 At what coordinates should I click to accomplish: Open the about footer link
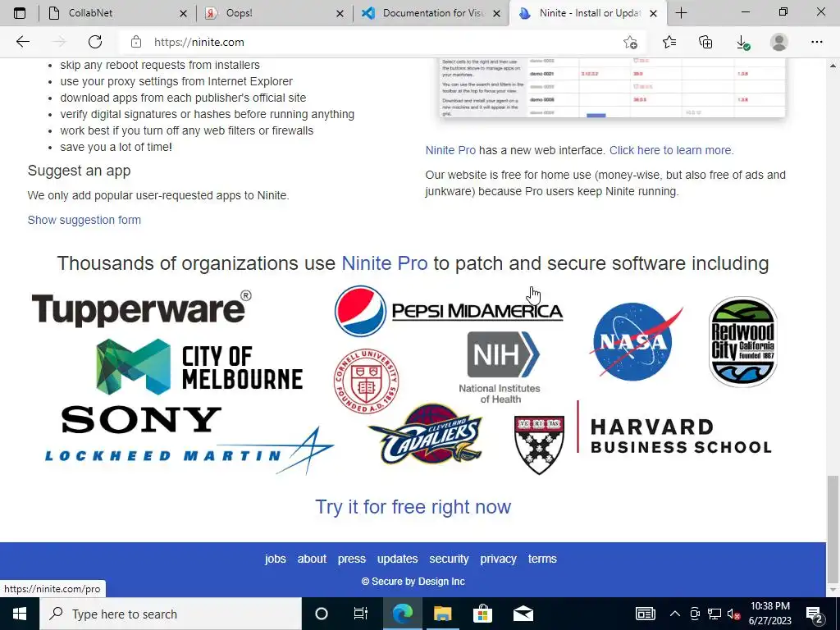point(312,559)
